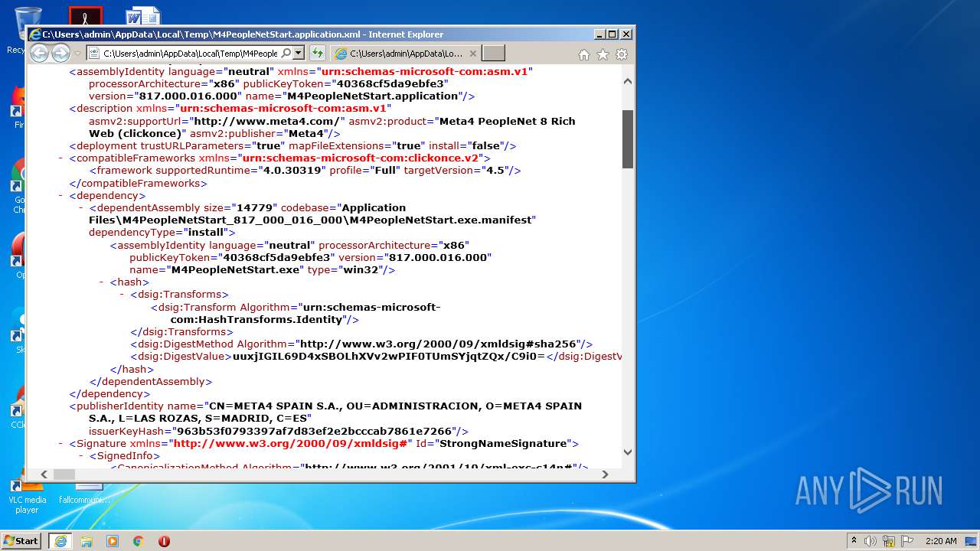Click the publisherIdentity tag name
The image size is (980, 551).
pos(119,406)
